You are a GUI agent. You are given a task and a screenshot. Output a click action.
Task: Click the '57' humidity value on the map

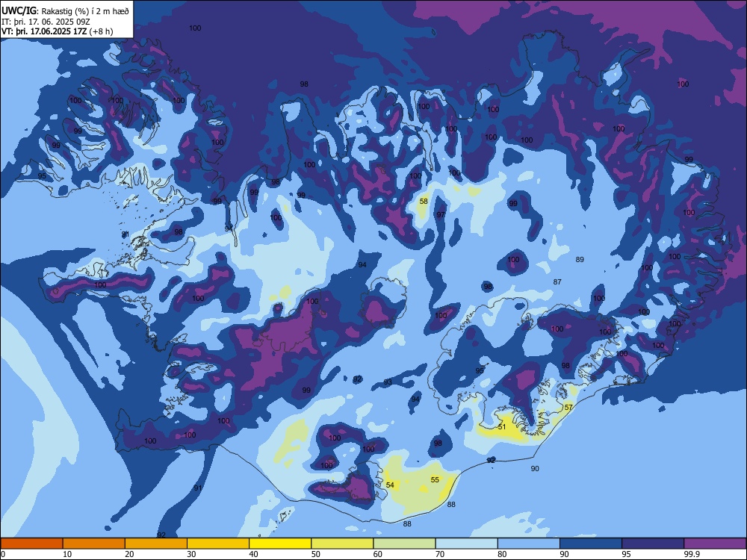568,408
